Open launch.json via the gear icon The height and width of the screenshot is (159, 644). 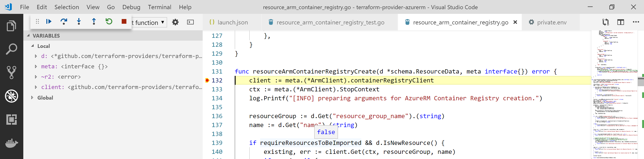[x=175, y=22]
